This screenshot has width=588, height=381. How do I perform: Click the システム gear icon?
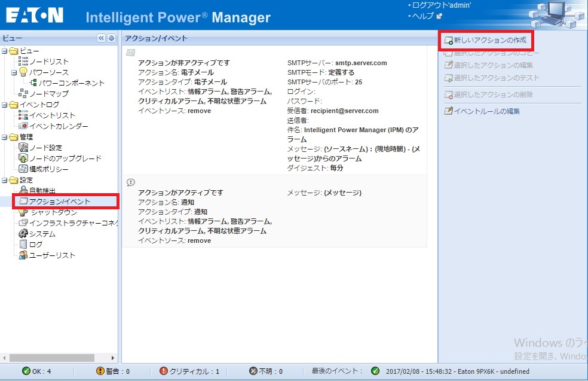[x=23, y=234]
